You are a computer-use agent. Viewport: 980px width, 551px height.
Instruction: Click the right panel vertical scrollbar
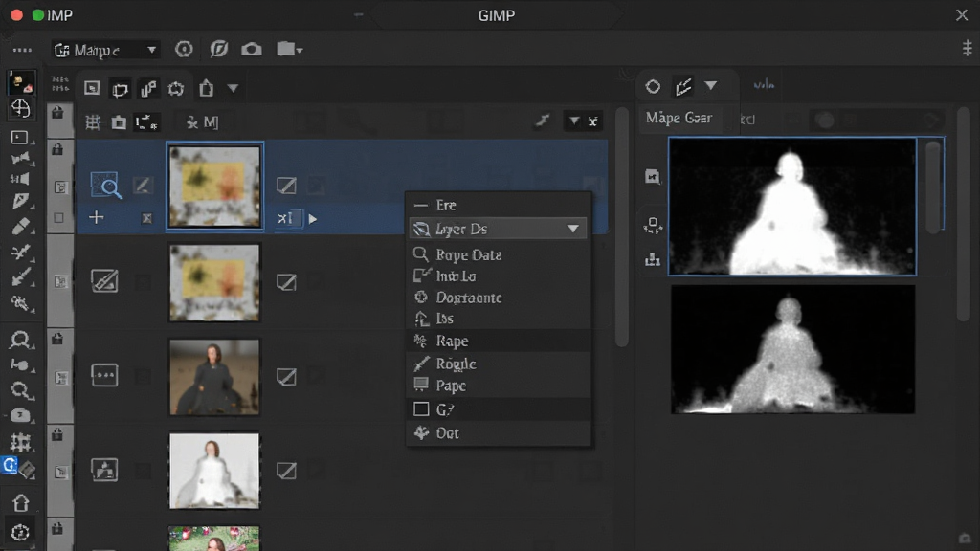963,214
